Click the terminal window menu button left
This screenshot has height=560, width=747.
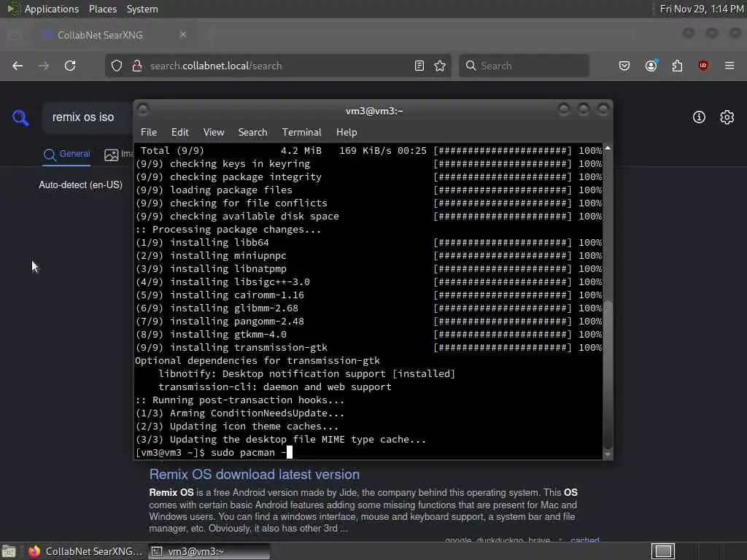(x=143, y=110)
